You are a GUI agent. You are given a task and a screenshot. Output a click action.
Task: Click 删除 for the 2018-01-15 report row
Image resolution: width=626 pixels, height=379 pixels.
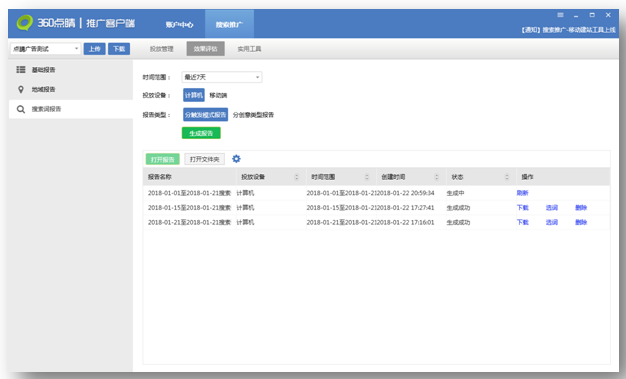tap(581, 208)
